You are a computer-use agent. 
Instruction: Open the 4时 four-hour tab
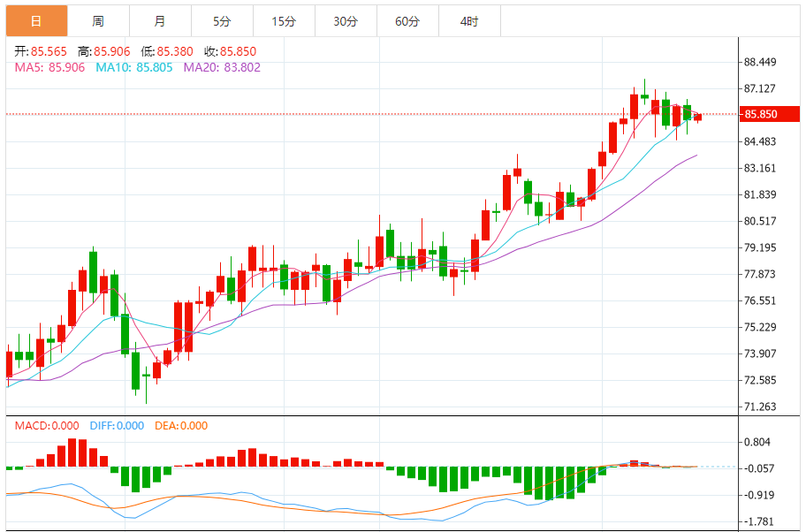(x=469, y=21)
